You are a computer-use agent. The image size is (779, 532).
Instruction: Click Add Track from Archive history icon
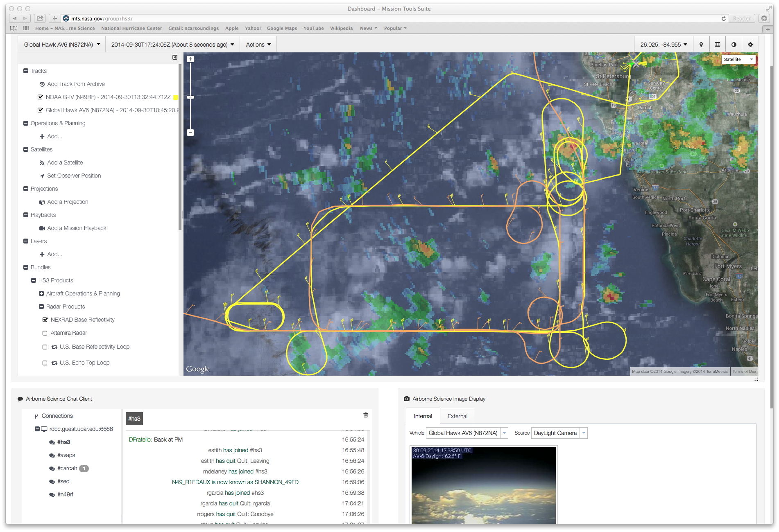(x=42, y=84)
